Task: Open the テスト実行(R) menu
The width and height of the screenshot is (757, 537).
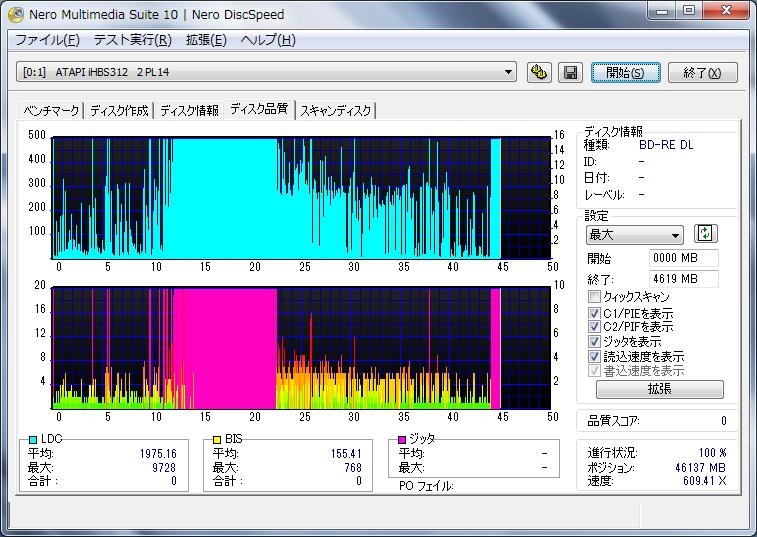Action: click(x=133, y=40)
